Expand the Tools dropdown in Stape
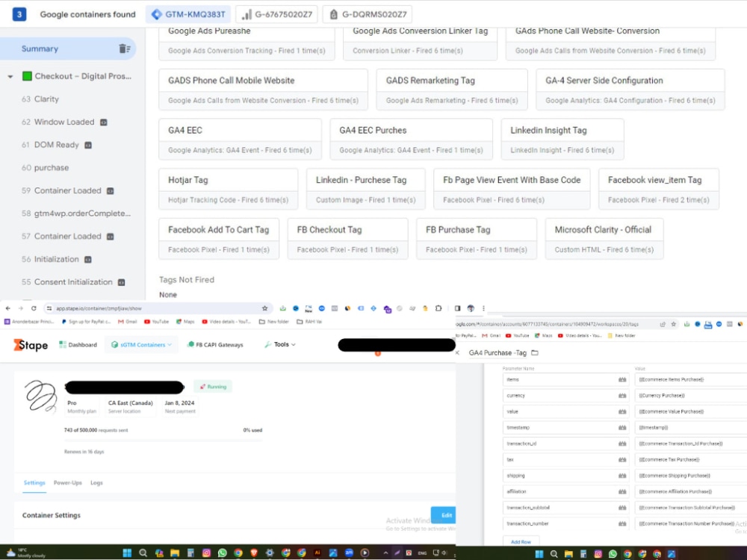 coord(281,344)
